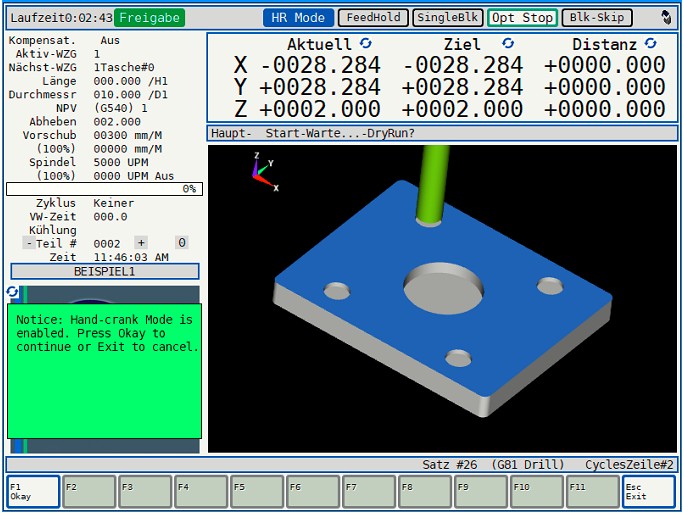Viewport: 684px width, 515px height.
Task: Click the Vorschub value 00300 mm/M
Action: (128, 135)
